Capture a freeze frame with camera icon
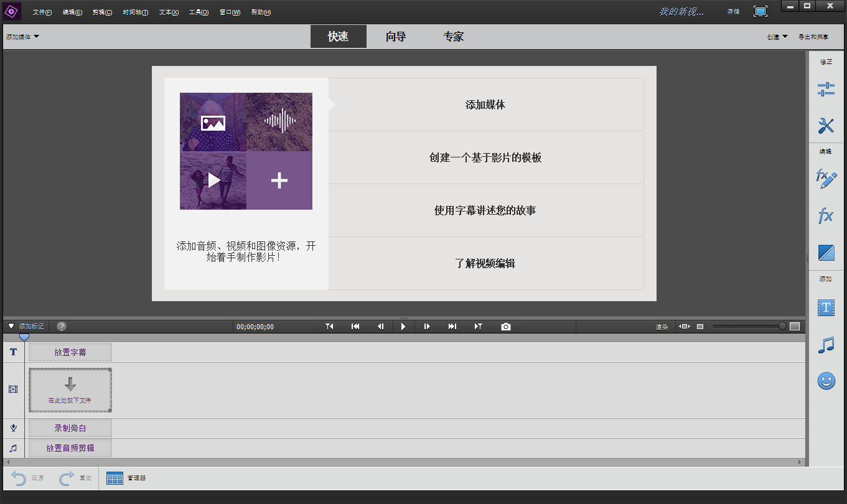This screenshot has width=847, height=504. tap(506, 327)
